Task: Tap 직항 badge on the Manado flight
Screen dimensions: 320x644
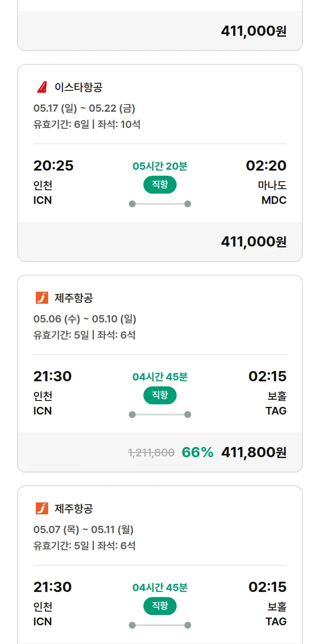Action: [160, 185]
